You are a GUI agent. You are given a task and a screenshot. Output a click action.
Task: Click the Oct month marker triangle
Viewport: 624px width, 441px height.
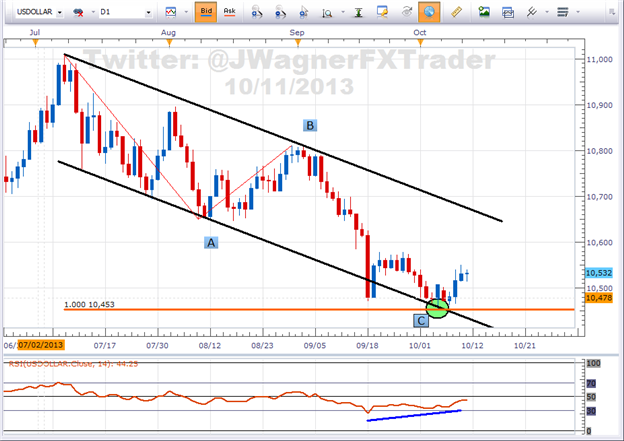tap(421, 42)
